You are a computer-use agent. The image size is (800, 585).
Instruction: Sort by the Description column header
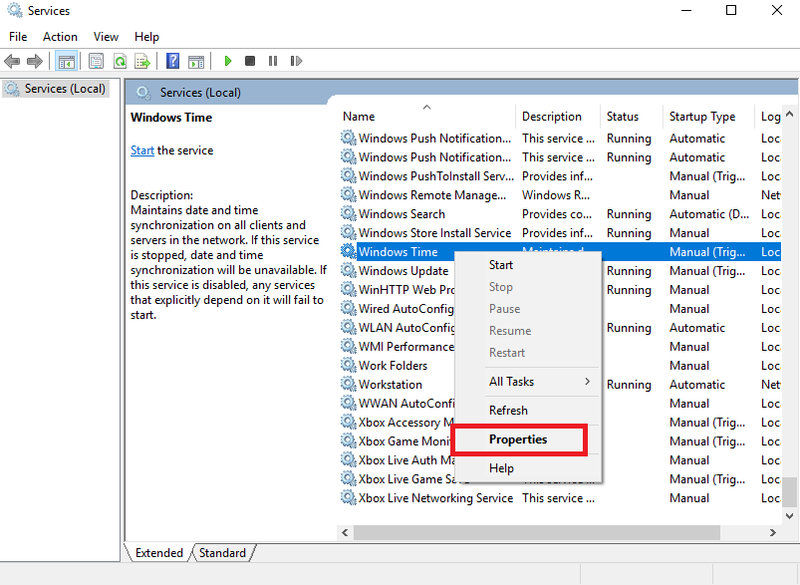pos(558,117)
